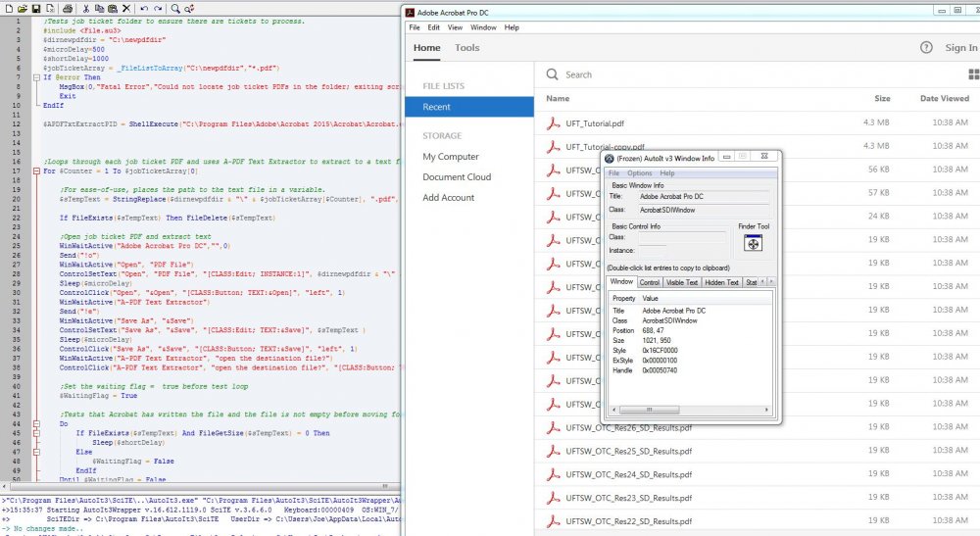This screenshot has width=980, height=536.
Task: Click the Find magnifier icon in SciTE
Action: coord(175,8)
